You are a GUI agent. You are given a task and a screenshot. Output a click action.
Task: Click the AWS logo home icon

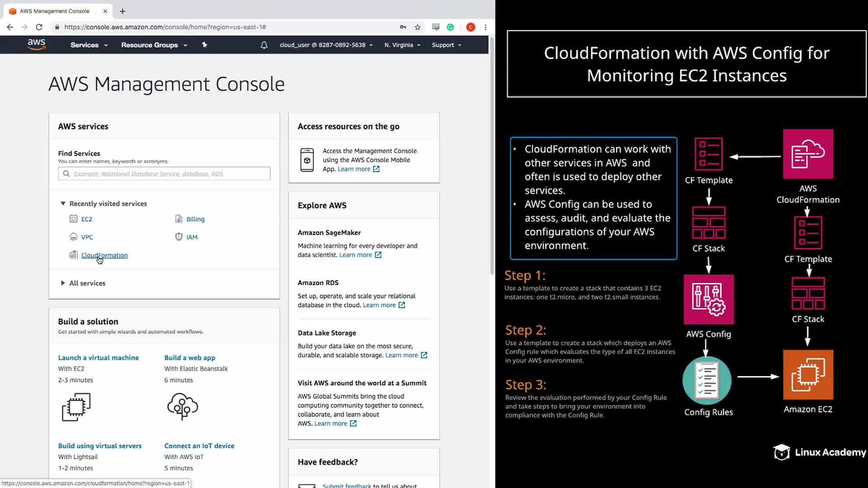click(x=36, y=44)
